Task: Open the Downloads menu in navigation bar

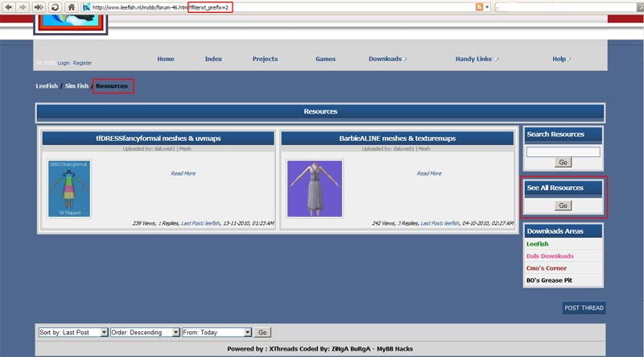Action: 387,59
